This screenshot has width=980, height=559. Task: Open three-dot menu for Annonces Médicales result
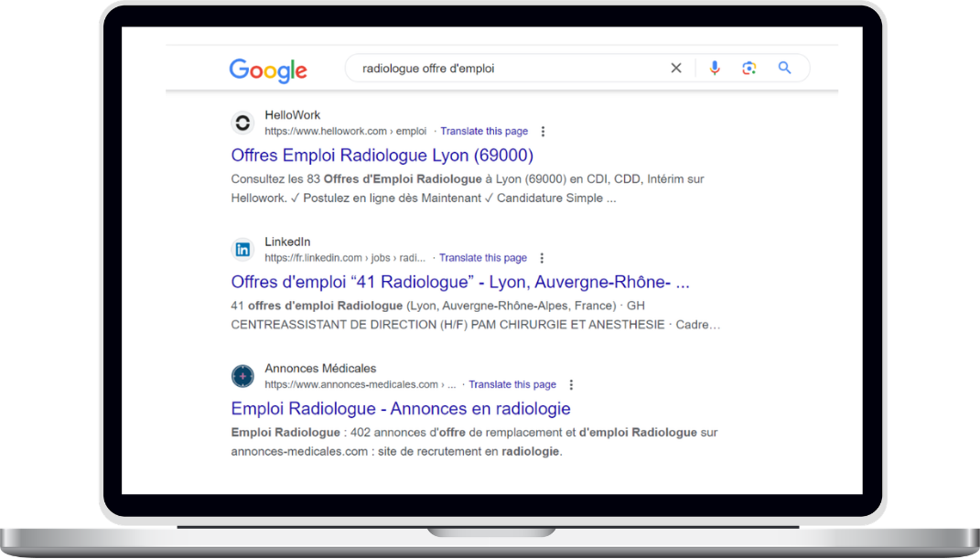click(571, 384)
